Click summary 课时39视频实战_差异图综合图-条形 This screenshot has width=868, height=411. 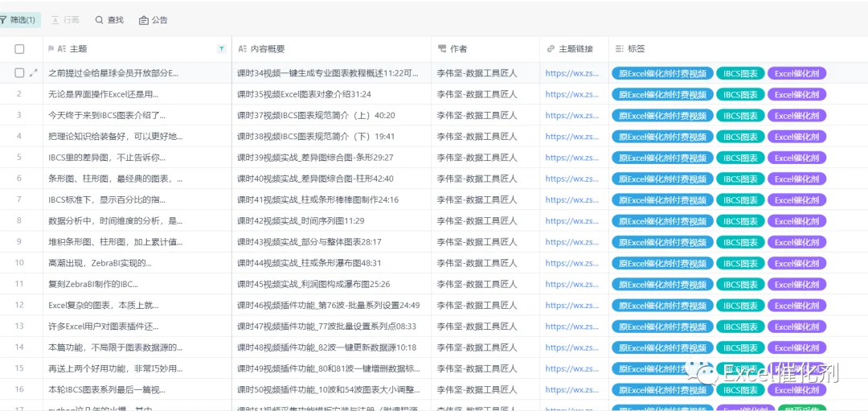(x=315, y=158)
